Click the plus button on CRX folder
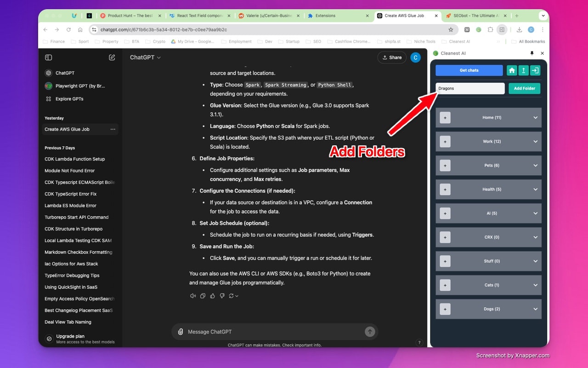588x368 pixels. pyautogui.click(x=445, y=237)
